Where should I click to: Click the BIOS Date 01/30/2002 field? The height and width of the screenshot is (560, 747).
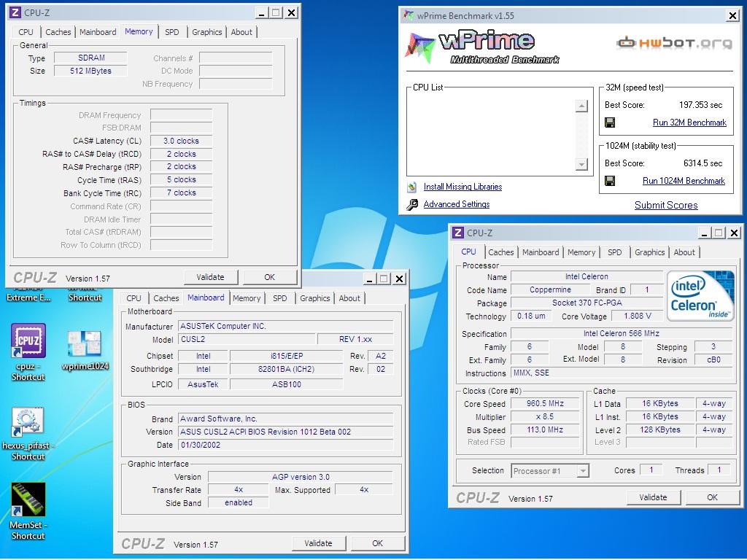(x=286, y=446)
